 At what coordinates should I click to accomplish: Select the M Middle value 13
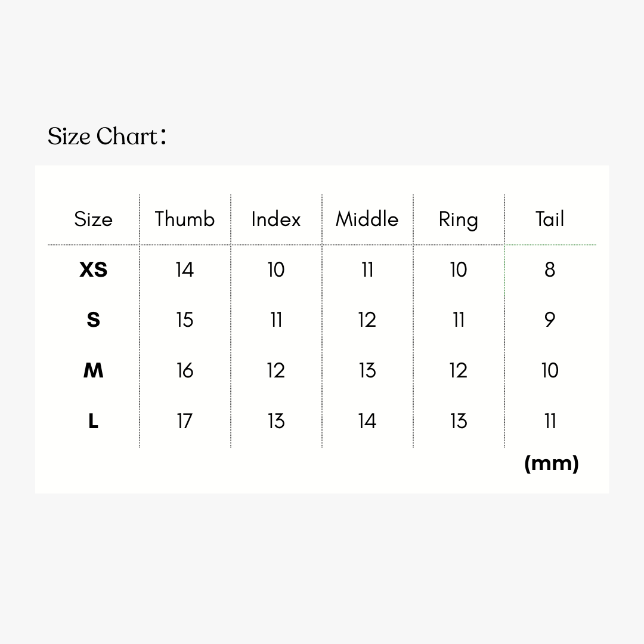click(367, 371)
